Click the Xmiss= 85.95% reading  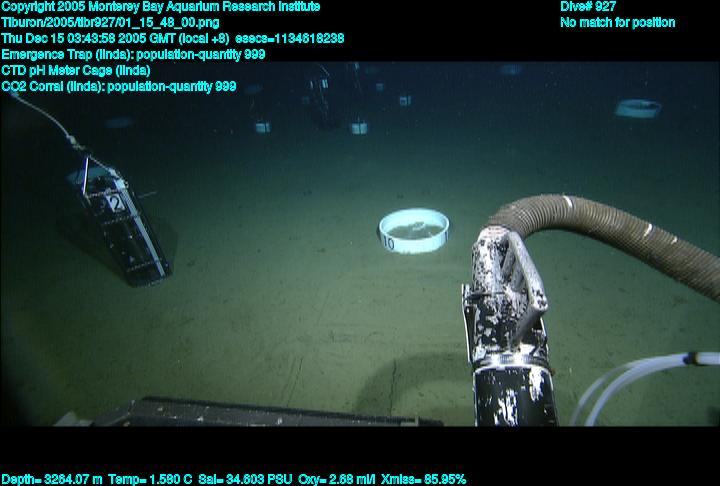pyautogui.click(x=423, y=480)
